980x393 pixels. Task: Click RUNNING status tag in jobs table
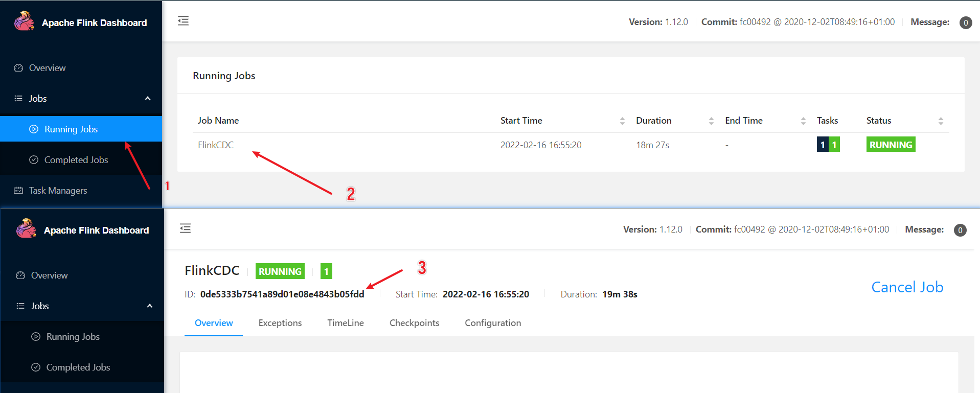(891, 145)
